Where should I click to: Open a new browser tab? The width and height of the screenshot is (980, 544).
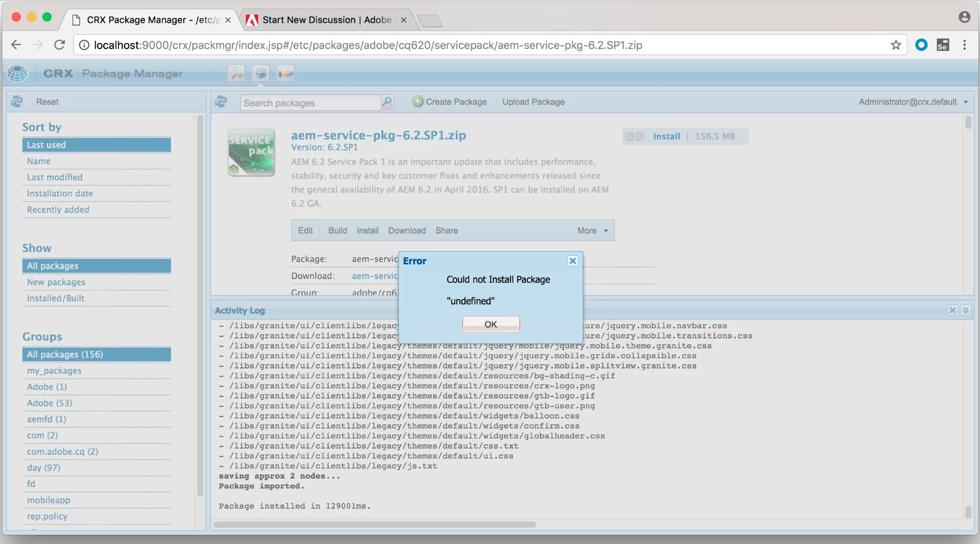430,20
